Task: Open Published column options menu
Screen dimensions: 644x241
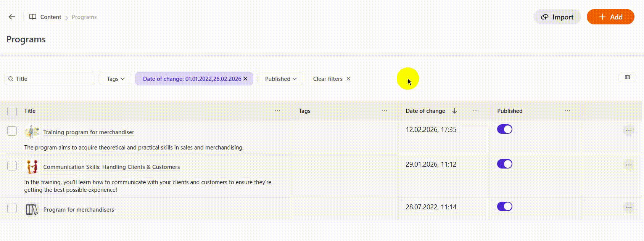Action: (567, 111)
